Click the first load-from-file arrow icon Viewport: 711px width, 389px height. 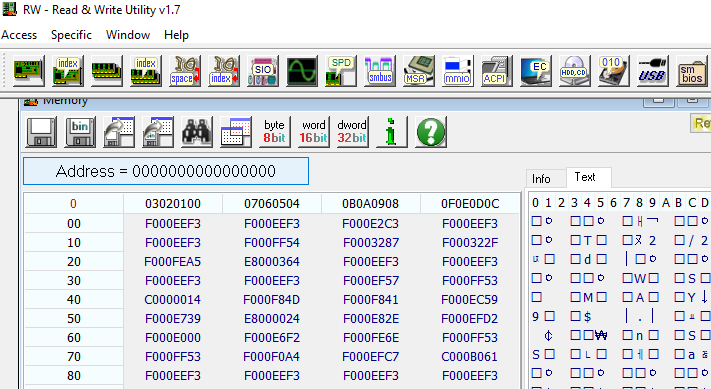click(119, 132)
